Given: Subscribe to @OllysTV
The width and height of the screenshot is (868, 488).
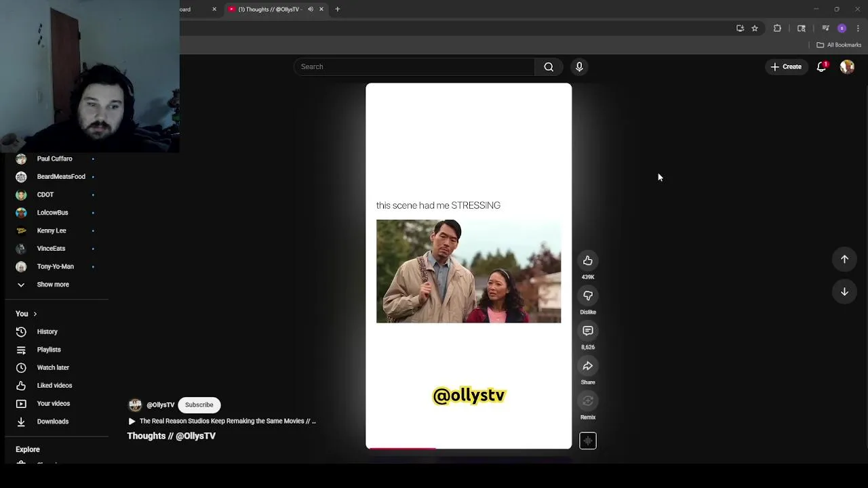Looking at the screenshot, I should coord(199,405).
